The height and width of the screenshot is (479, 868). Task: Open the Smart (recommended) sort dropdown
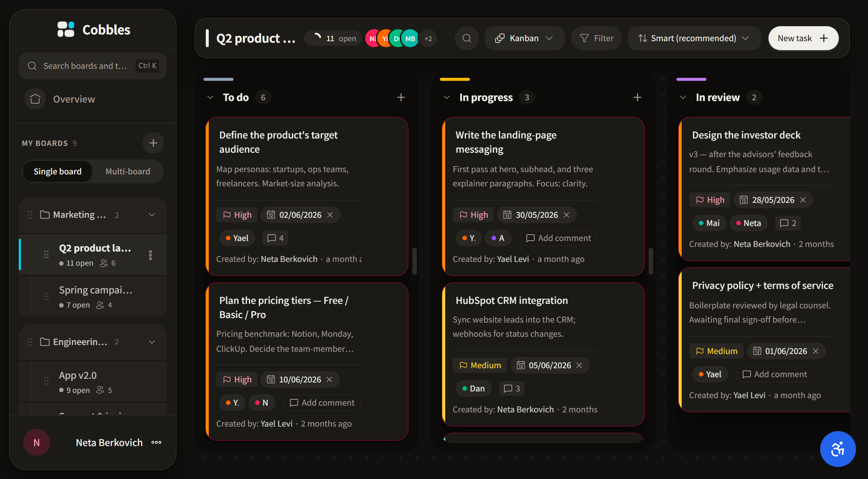point(694,38)
